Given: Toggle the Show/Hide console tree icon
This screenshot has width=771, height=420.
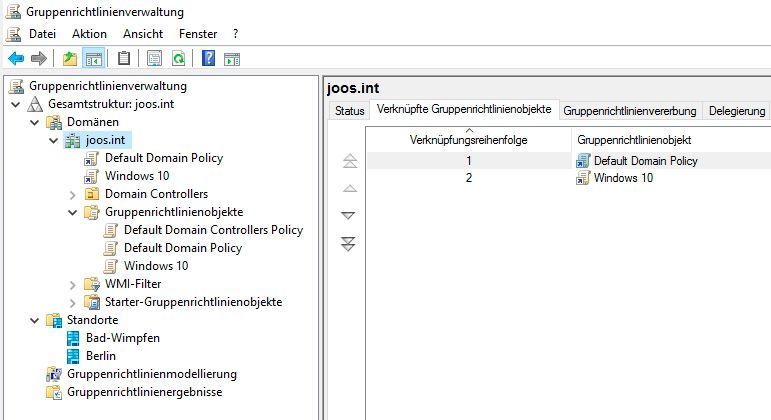Looking at the screenshot, I should point(93,59).
